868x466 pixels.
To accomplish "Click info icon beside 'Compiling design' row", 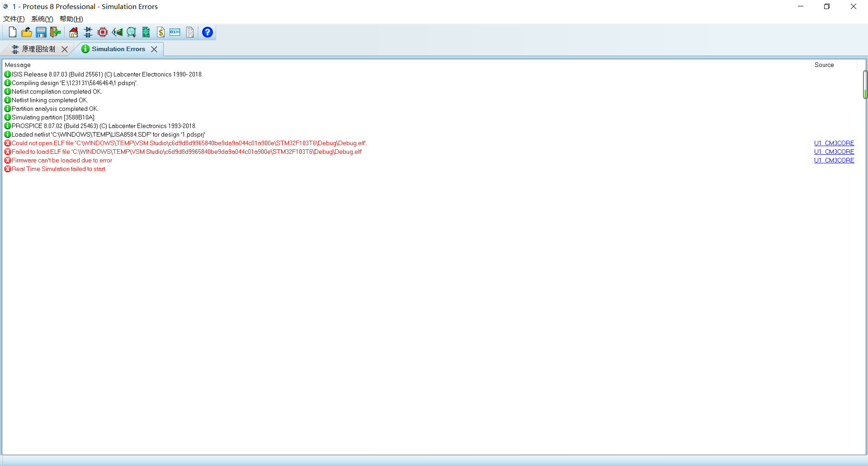I will (8, 83).
